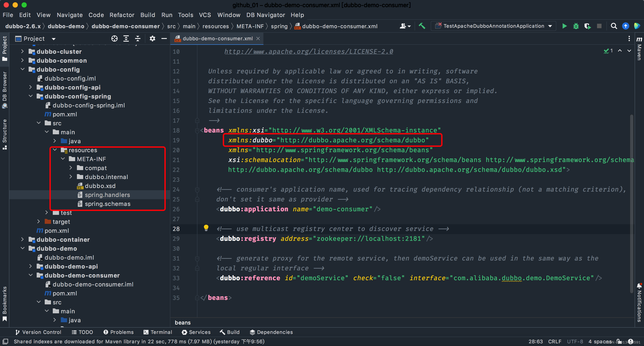The image size is (644, 346).
Task: Open the Problems tool window
Action: click(119, 332)
